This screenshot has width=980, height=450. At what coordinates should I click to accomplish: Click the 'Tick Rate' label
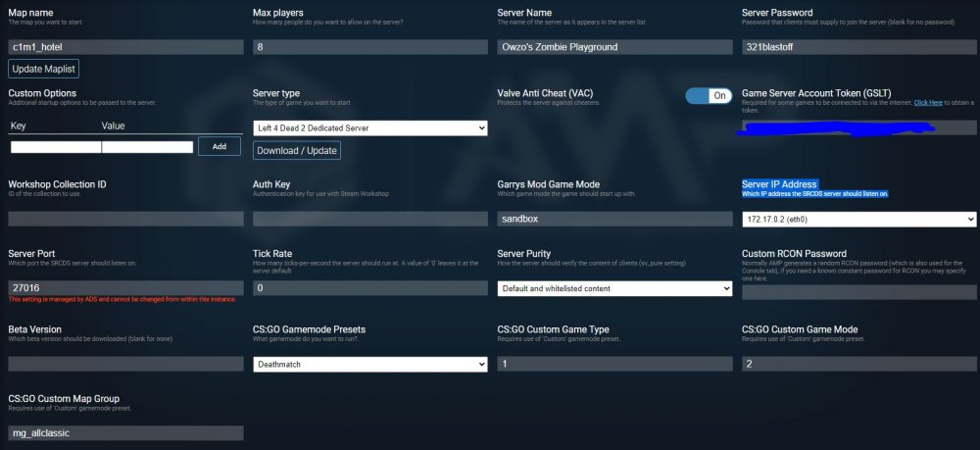271,254
